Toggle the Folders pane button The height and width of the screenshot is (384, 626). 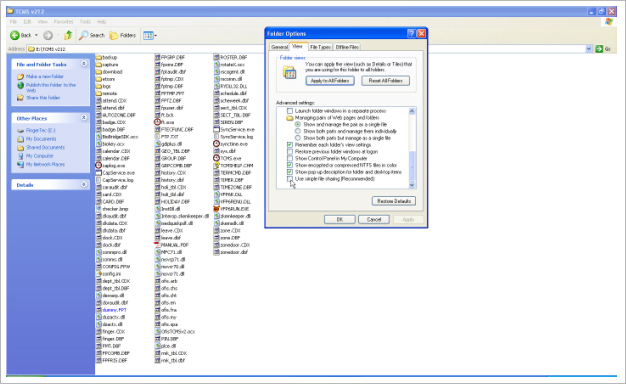(123, 36)
